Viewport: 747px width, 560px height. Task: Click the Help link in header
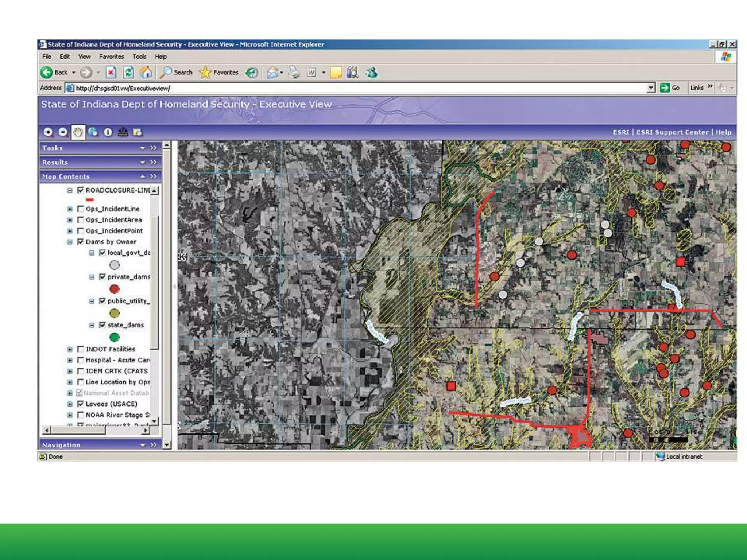coord(723,132)
